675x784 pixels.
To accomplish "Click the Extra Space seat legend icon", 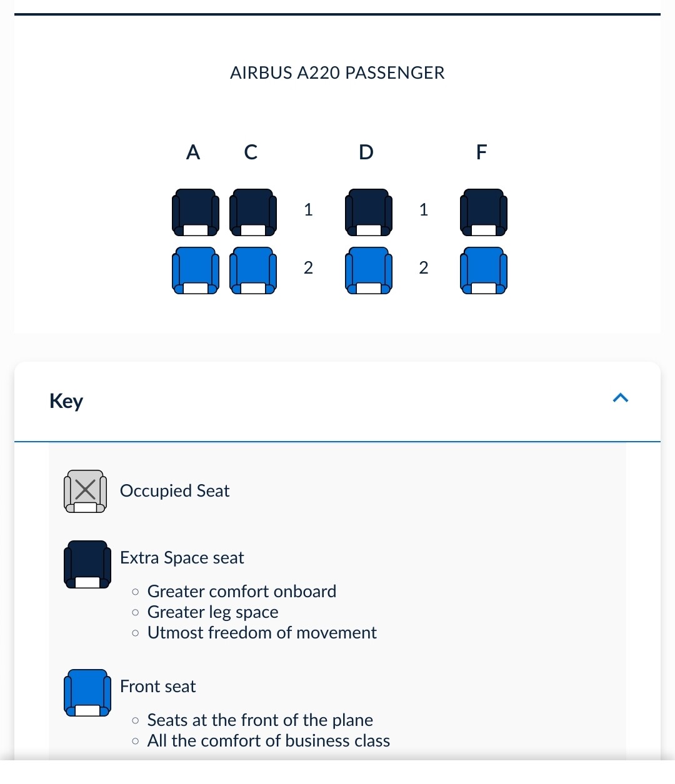I will (87, 564).
